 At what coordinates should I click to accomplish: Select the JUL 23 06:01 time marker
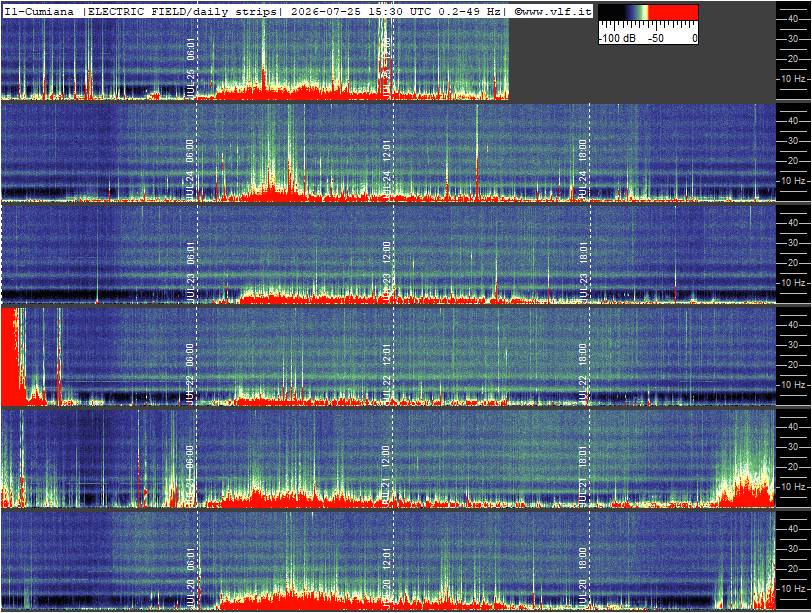point(190,271)
